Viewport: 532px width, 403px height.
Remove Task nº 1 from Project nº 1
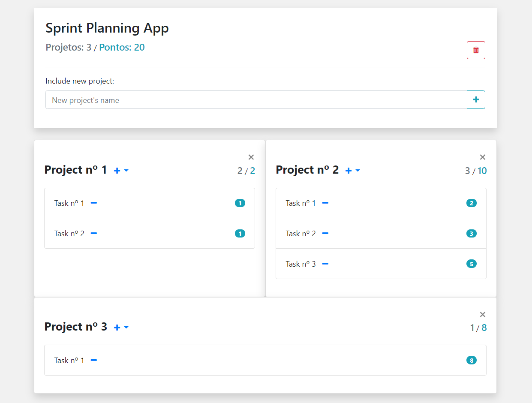tap(94, 203)
